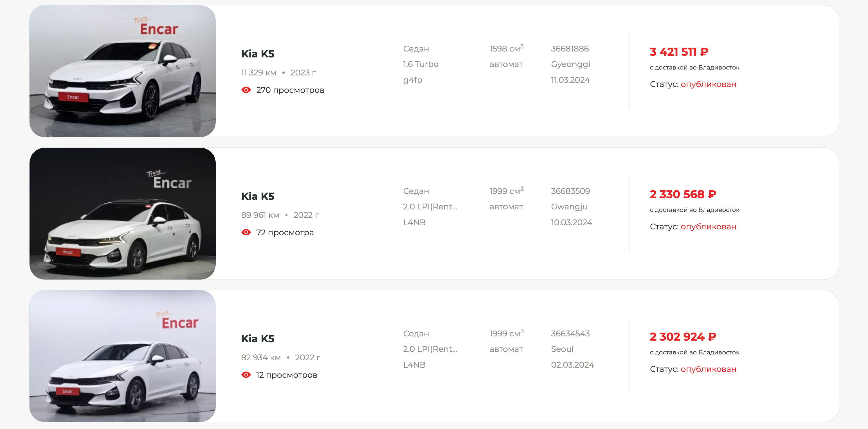Image resolution: width=868 pixels, height=429 pixels.
Task: Open the Kia K5 photo with dark background
Action: tap(122, 213)
